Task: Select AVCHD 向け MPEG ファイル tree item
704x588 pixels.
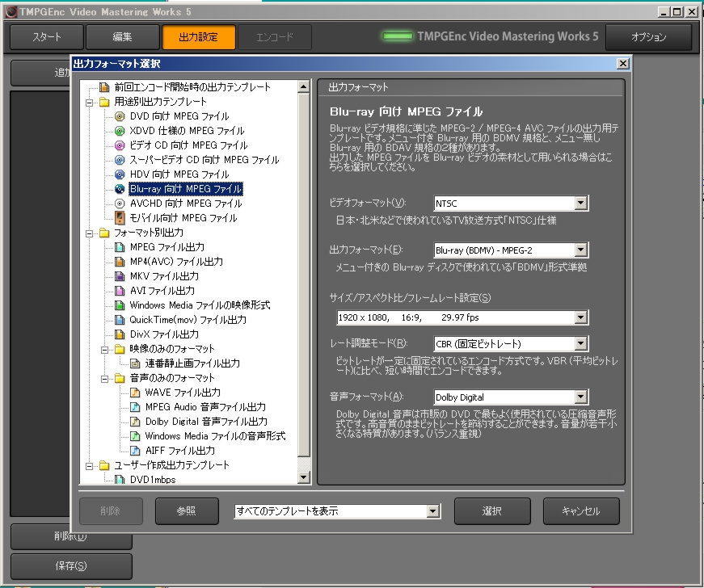Action: coord(186,204)
